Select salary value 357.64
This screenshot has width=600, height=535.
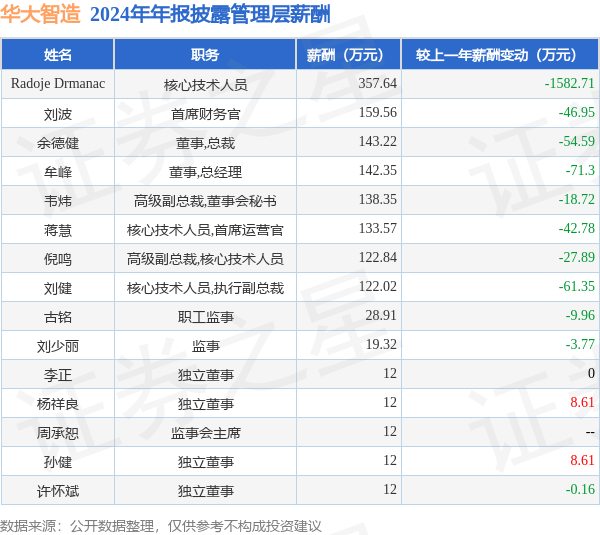pyautogui.click(x=378, y=83)
